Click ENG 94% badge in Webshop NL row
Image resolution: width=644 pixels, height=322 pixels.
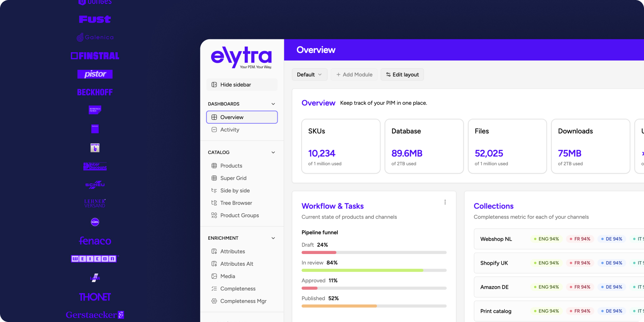pyautogui.click(x=546, y=239)
